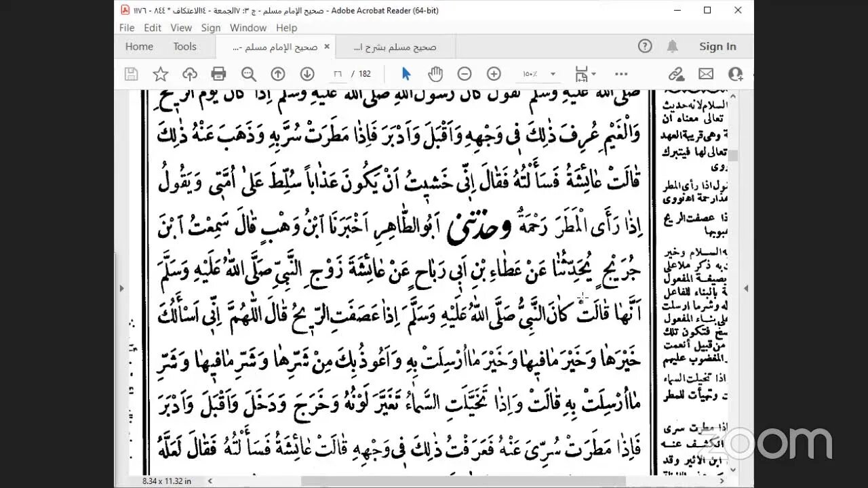The image size is (868, 488).
Task: Open the page fit display options
Action: coord(585,74)
